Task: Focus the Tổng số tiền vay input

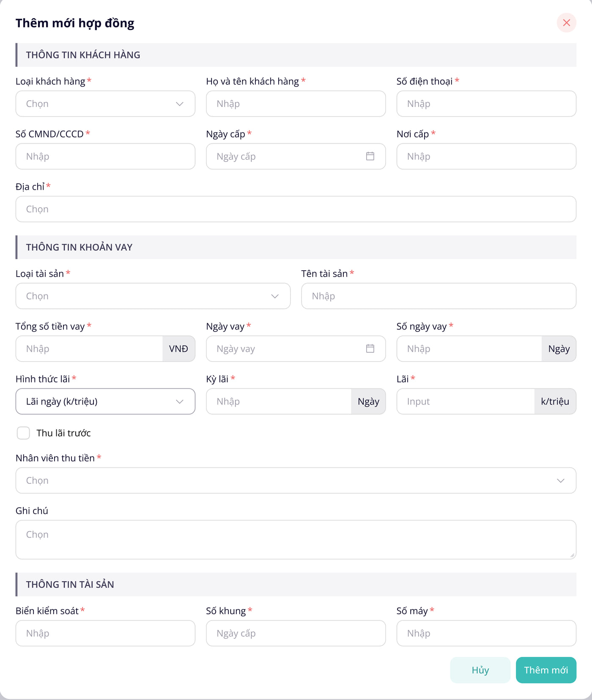Action: point(89,349)
